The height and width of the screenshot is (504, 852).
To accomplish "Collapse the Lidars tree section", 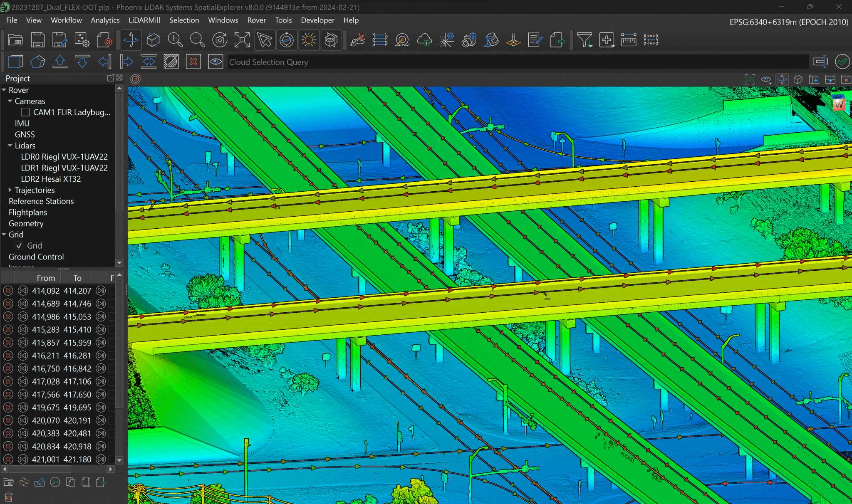I will (x=10, y=145).
